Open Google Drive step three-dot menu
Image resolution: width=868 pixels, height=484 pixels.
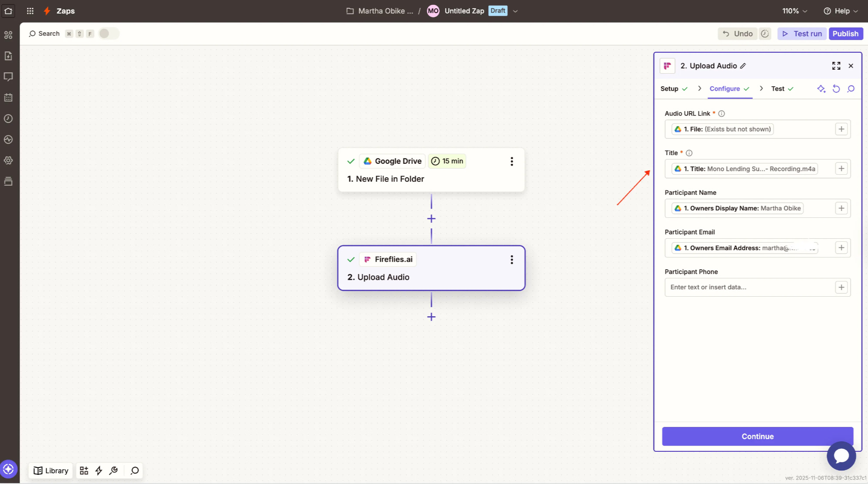tap(512, 161)
